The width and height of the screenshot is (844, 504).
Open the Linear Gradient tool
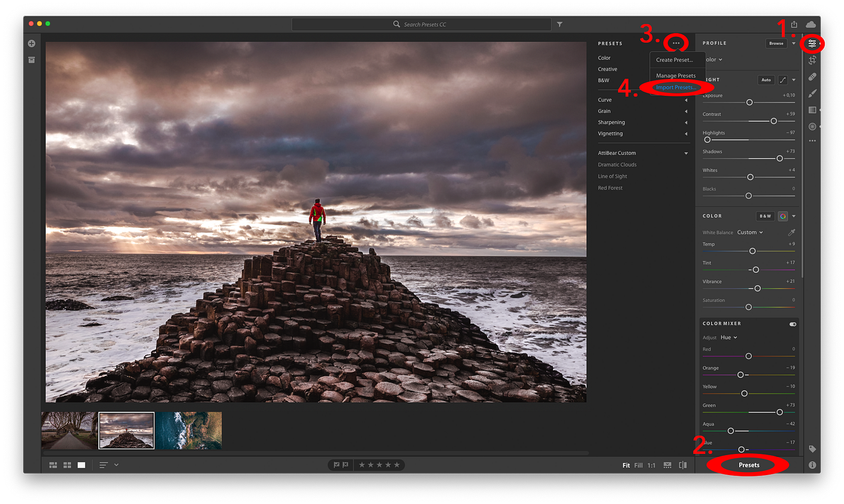click(813, 110)
